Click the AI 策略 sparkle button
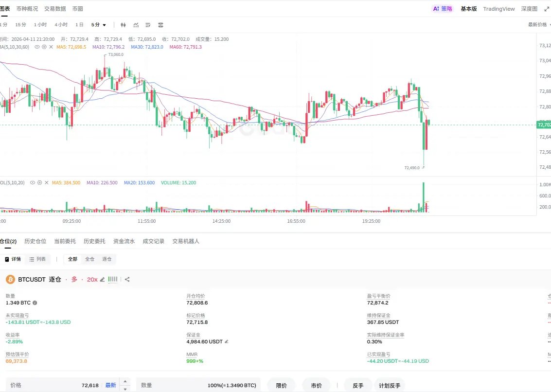Viewport: 551px width, 392px height. [x=443, y=9]
